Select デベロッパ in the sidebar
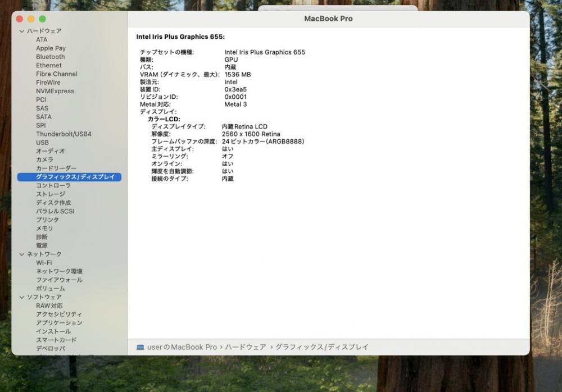Screen dimensions: 562x392 click(x=51, y=349)
